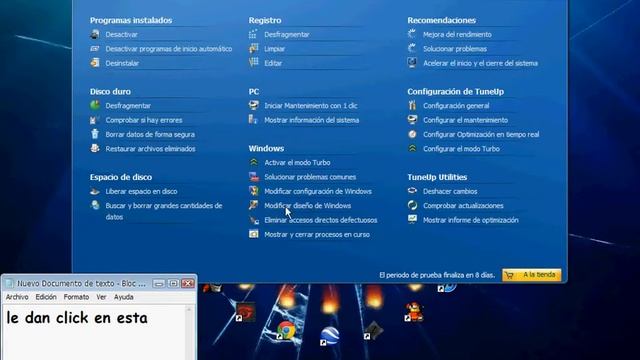
Task: Click the Comprobar si hay errores icon
Action: (95, 120)
